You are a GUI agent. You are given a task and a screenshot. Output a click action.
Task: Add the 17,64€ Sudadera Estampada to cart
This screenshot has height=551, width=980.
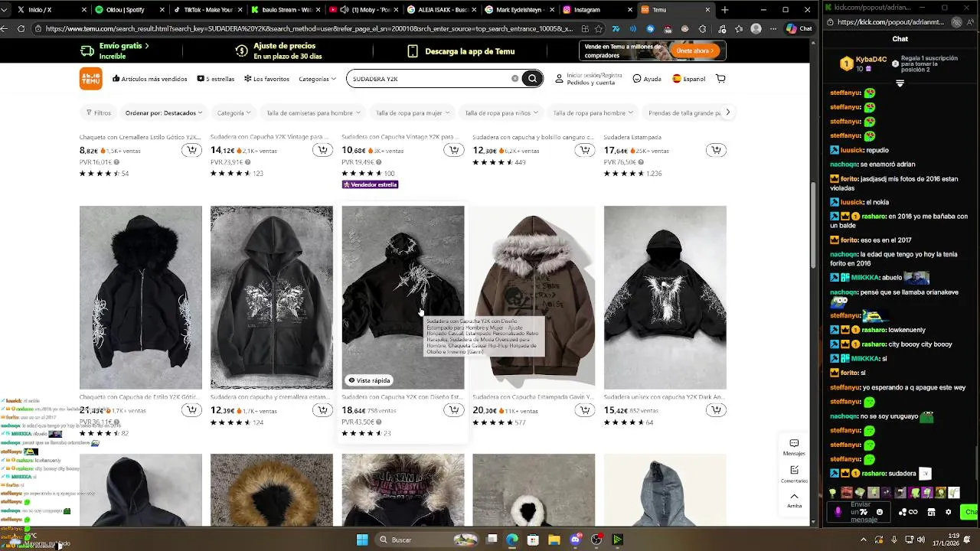[x=716, y=150]
